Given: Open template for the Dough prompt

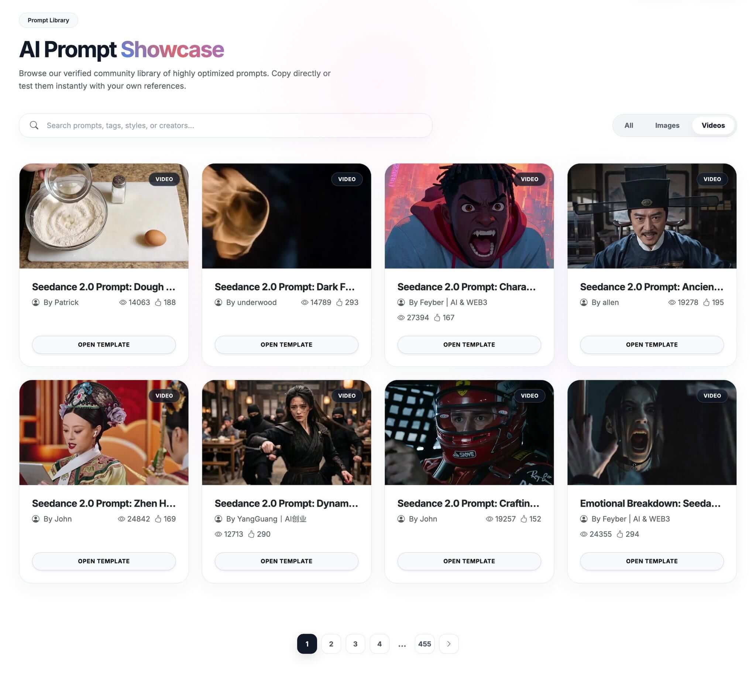Looking at the screenshot, I should [104, 345].
